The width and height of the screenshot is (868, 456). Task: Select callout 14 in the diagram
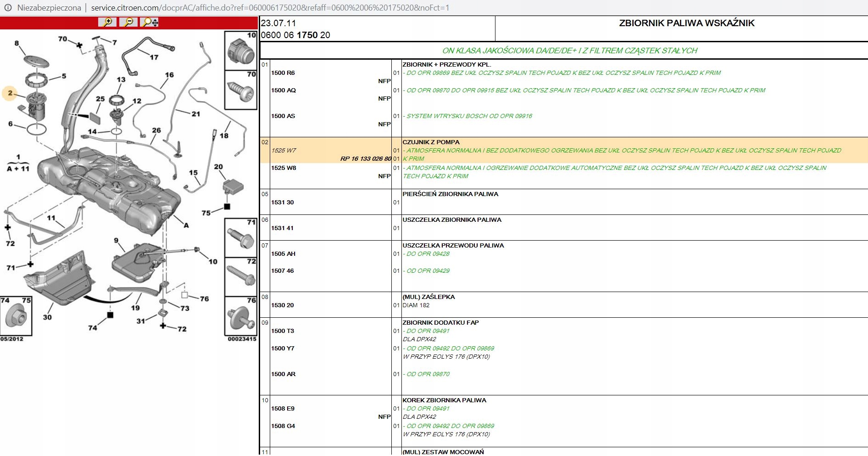92,131
